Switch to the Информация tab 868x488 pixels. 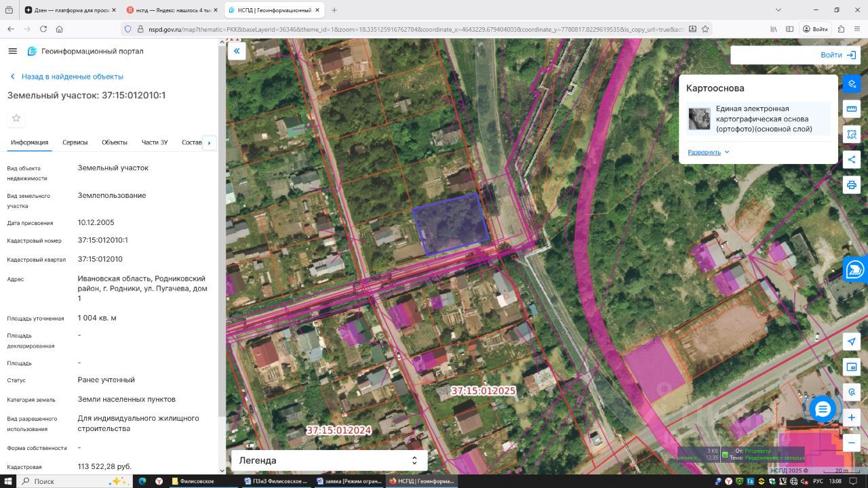pyautogui.click(x=29, y=142)
